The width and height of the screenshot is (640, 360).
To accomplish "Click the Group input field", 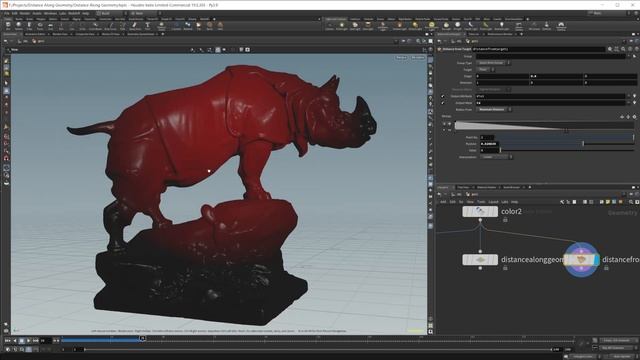I will 551,56.
